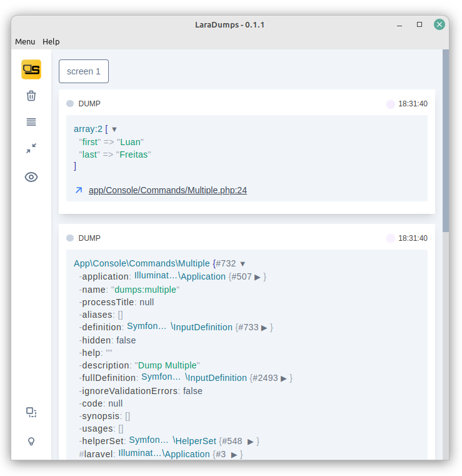Click the "last" array key
Viewport: 462px width, 476px height.
(x=89, y=154)
